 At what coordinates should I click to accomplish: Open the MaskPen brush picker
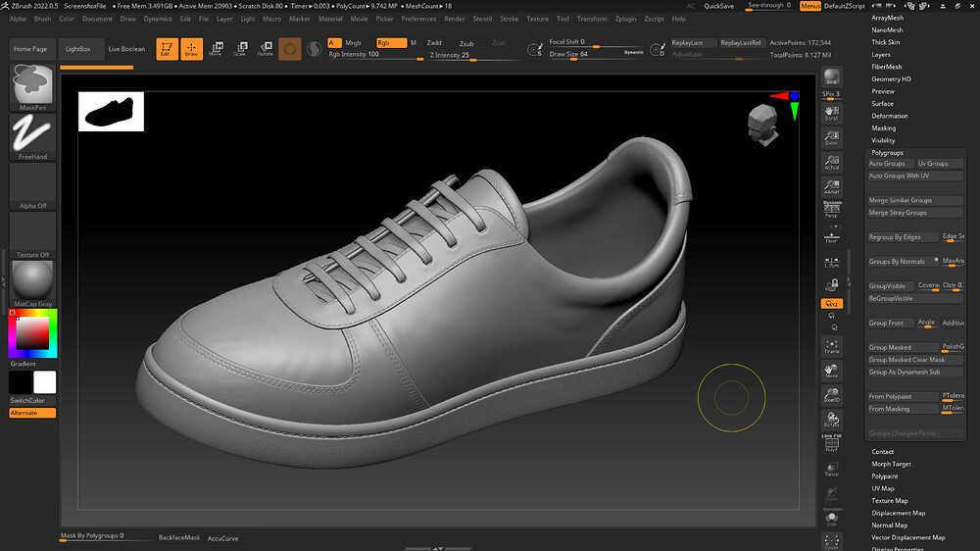pos(32,87)
